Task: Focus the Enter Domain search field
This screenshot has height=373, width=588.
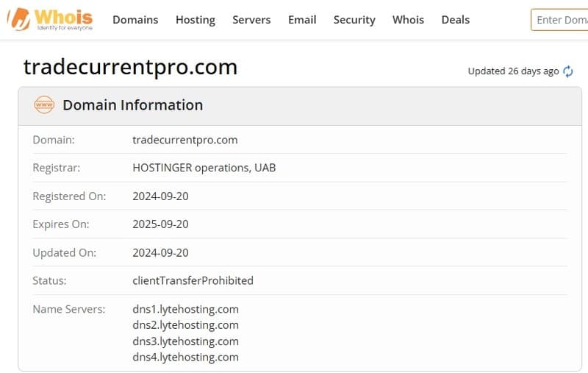Action: click(x=562, y=20)
